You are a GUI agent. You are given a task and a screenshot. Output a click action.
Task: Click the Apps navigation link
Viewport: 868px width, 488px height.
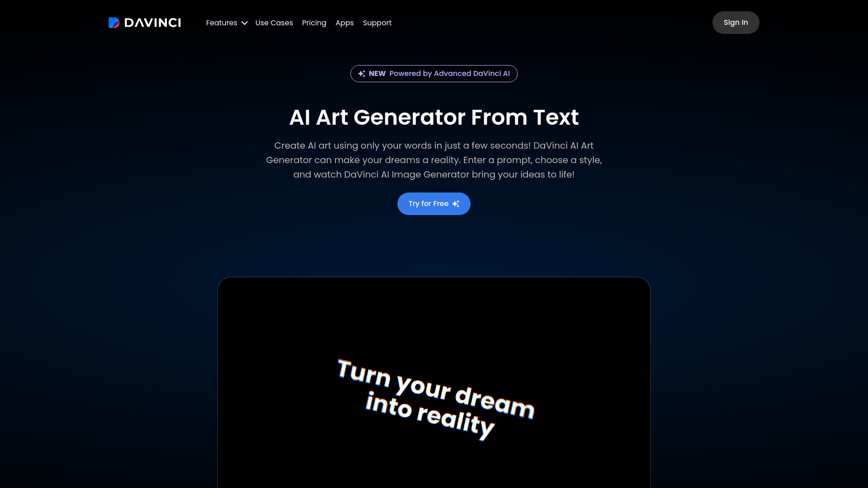point(344,22)
